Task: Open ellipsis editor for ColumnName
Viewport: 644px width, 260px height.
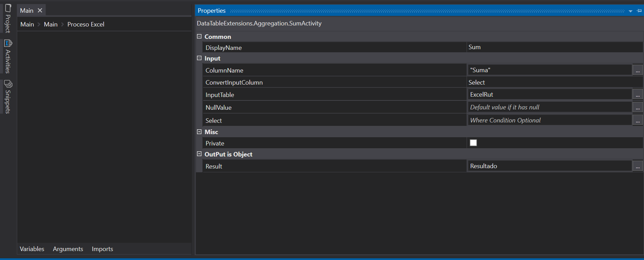Action: (637, 70)
